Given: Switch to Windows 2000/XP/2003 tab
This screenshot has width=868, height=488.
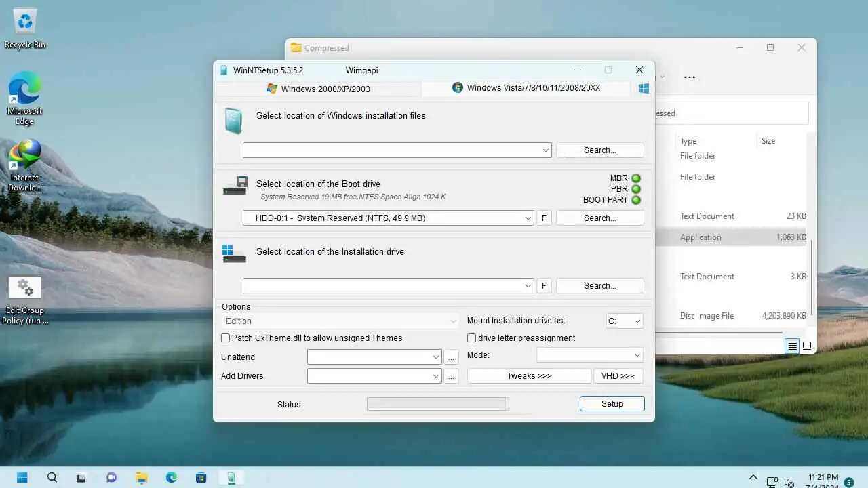Looking at the screenshot, I should [319, 89].
